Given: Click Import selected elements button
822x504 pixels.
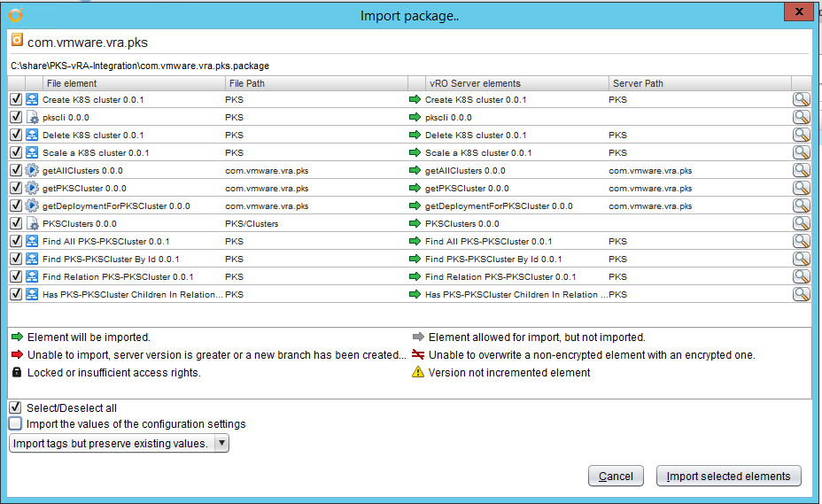Looking at the screenshot, I should (728, 476).
